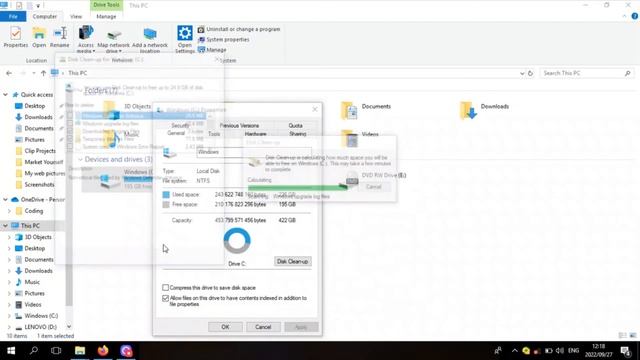Select the DVD RW Drive (E:)
640x360 pixels.
pos(384,176)
